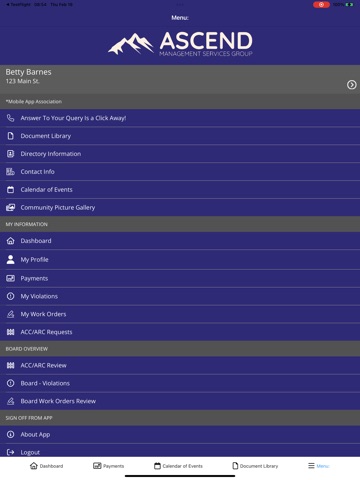Image resolution: width=360 pixels, height=480 pixels.
Task: Tap the Community Picture Gallery photos icon
Action: (x=11, y=208)
